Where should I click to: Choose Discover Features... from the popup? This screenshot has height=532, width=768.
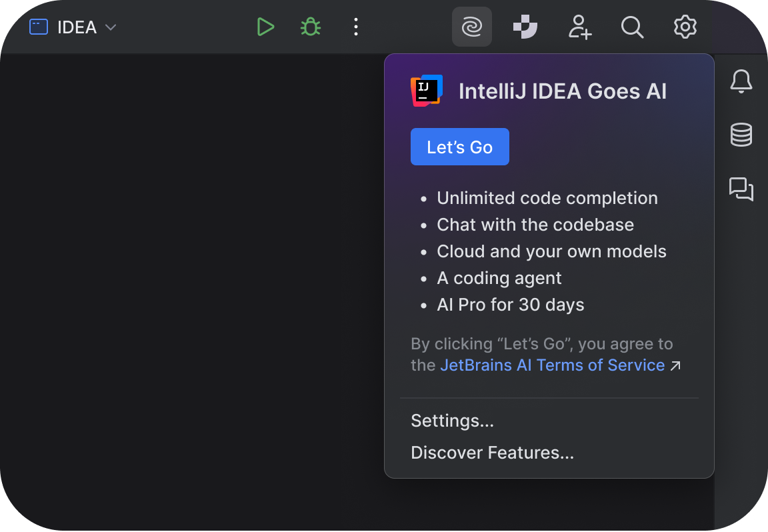(492, 453)
